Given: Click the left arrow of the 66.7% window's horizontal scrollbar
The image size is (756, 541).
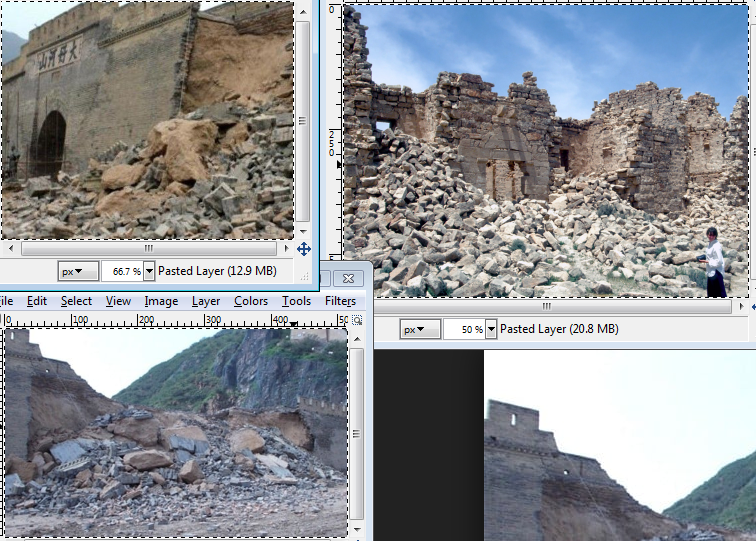Looking at the screenshot, I should [x=11, y=248].
